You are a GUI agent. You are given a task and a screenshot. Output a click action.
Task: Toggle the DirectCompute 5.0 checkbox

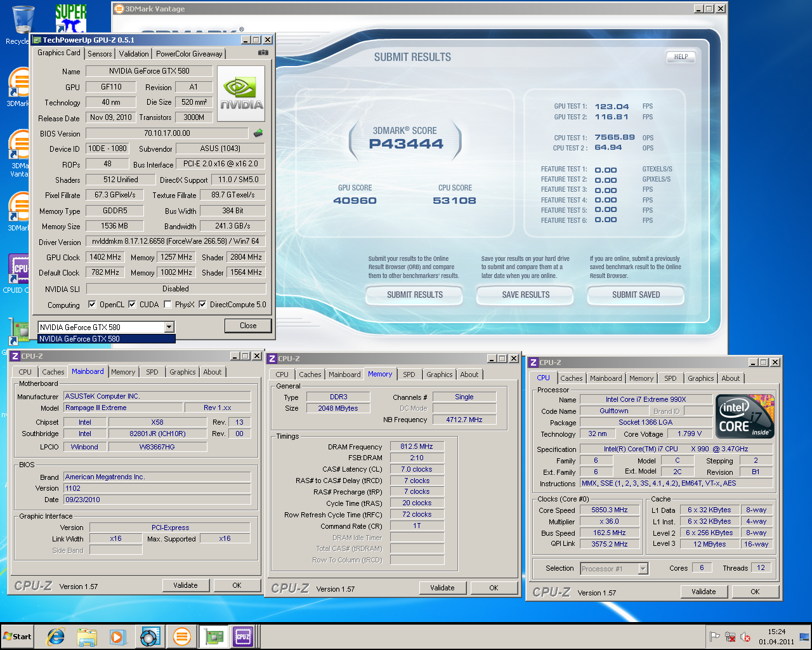point(202,304)
